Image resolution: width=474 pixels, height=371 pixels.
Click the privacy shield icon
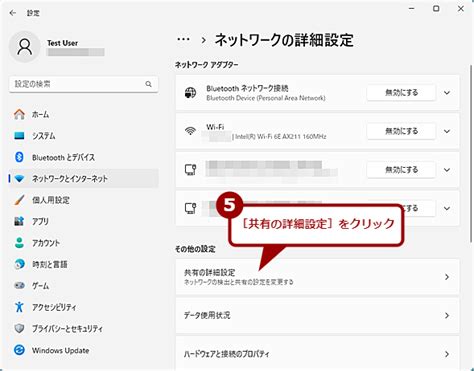coord(19,329)
